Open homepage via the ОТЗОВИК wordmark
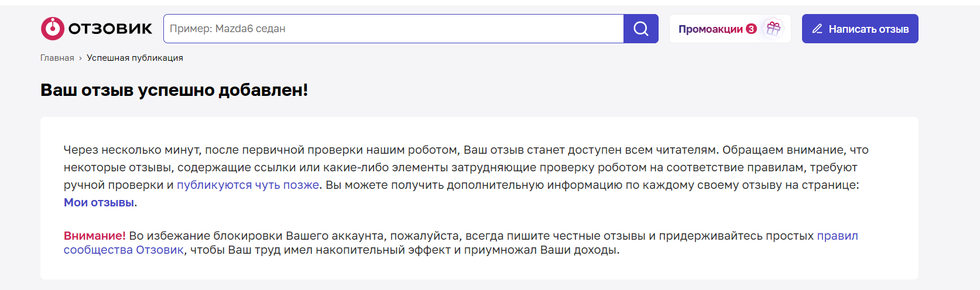 tap(110, 29)
